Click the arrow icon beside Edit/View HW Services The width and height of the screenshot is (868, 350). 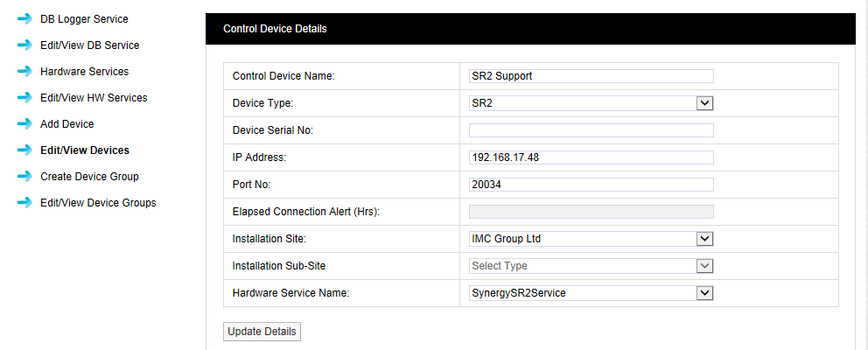pos(24,98)
